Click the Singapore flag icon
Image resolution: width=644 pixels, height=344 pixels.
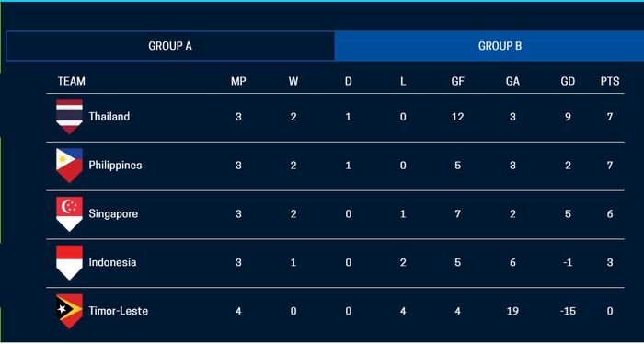[x=69, y=214]
